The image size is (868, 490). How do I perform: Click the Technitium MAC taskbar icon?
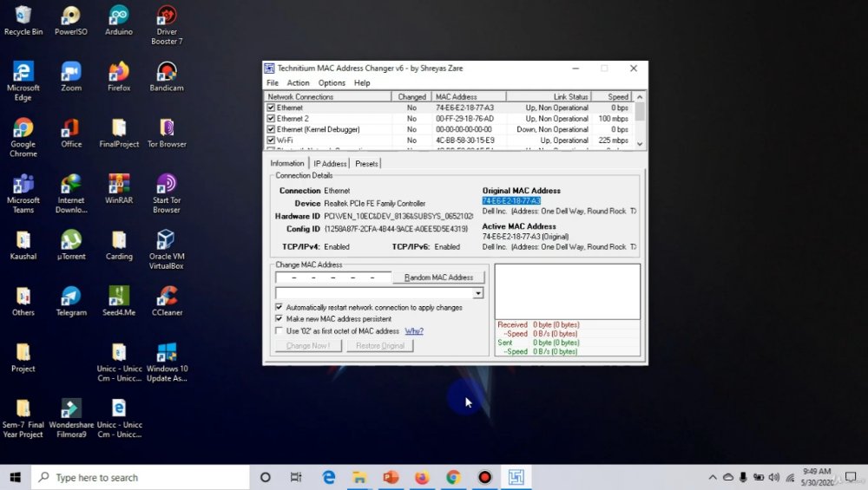tap(516, 477)
